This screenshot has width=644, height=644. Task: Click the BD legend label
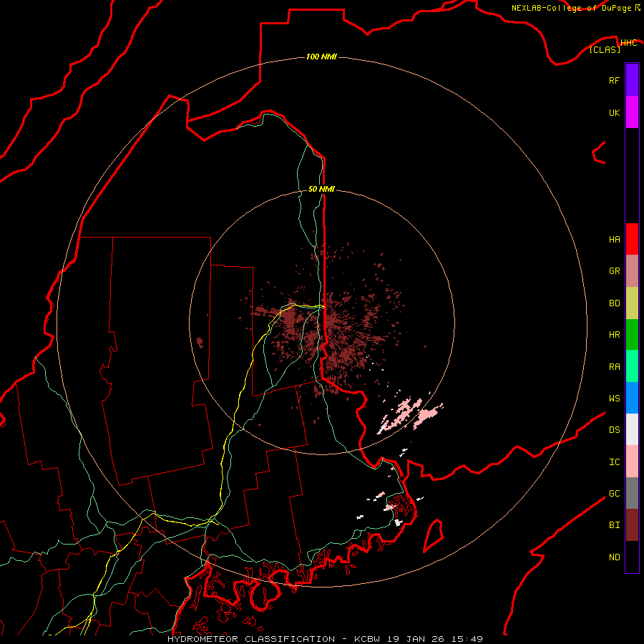pos(614,303)
